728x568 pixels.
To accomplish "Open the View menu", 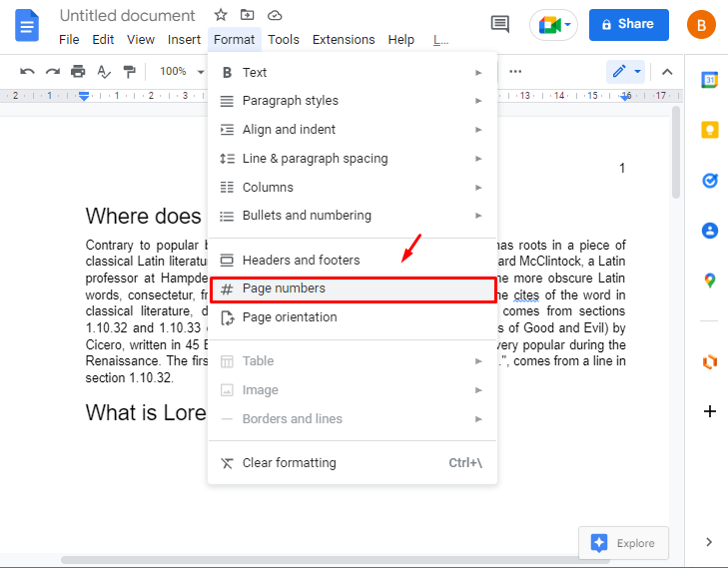I will point(141,40).
